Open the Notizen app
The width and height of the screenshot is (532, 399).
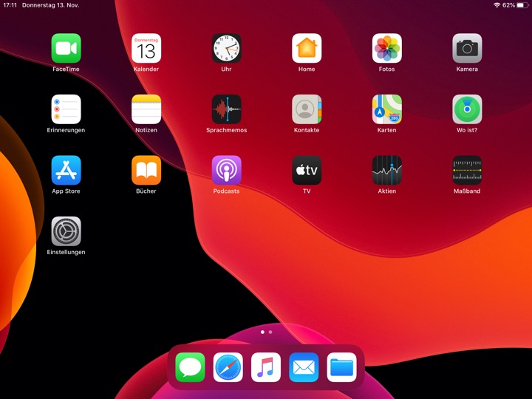point(146,109)
